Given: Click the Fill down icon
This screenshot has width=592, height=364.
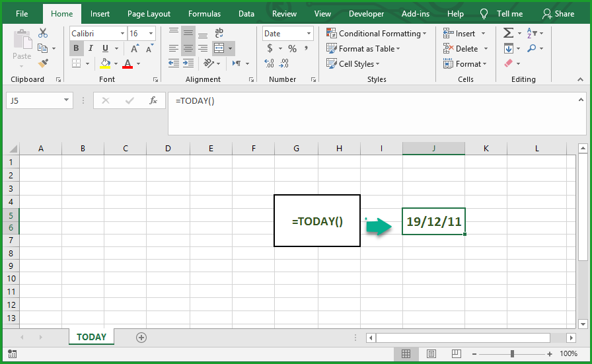Looking at the screenshot, I should coord(509,48).
